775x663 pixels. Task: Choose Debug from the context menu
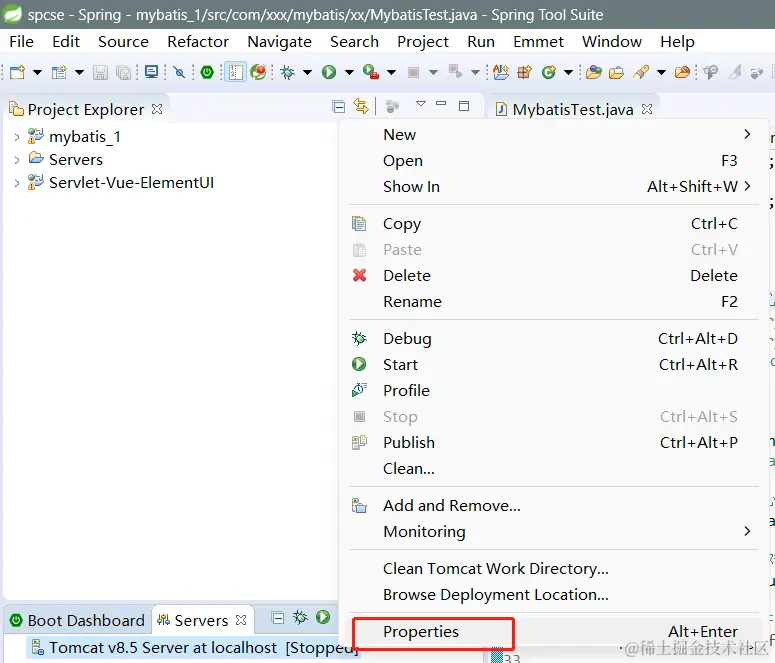[554, 339]
